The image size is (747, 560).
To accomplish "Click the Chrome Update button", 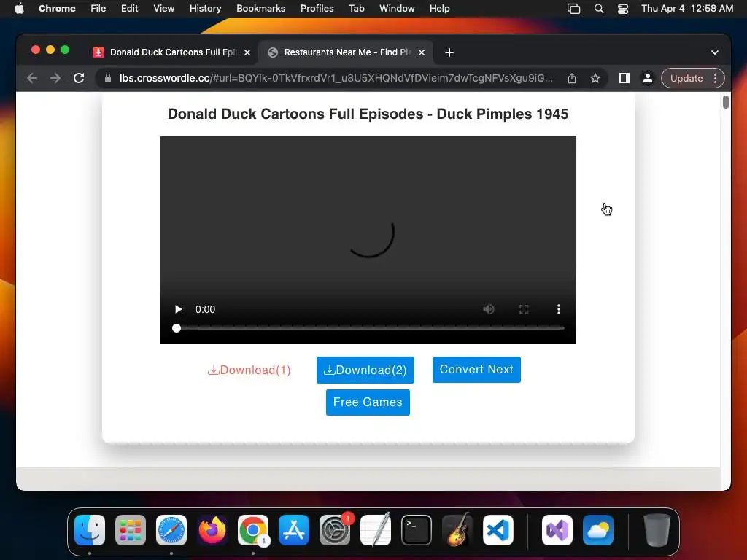I will [686, 78].
